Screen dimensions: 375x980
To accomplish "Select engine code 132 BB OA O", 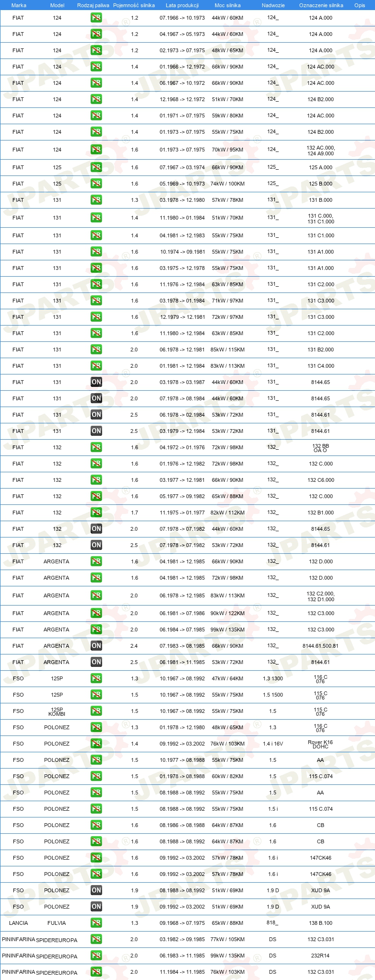I will click(320, 448).
